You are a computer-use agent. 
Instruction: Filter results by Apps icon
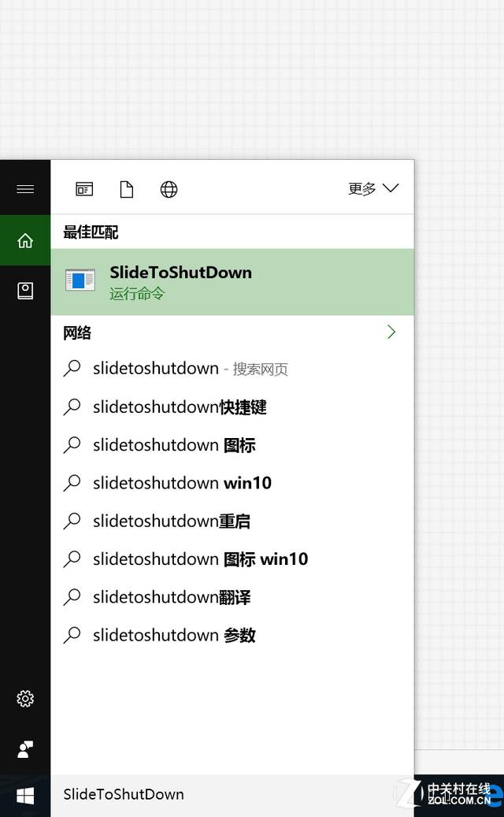[84, 188]
